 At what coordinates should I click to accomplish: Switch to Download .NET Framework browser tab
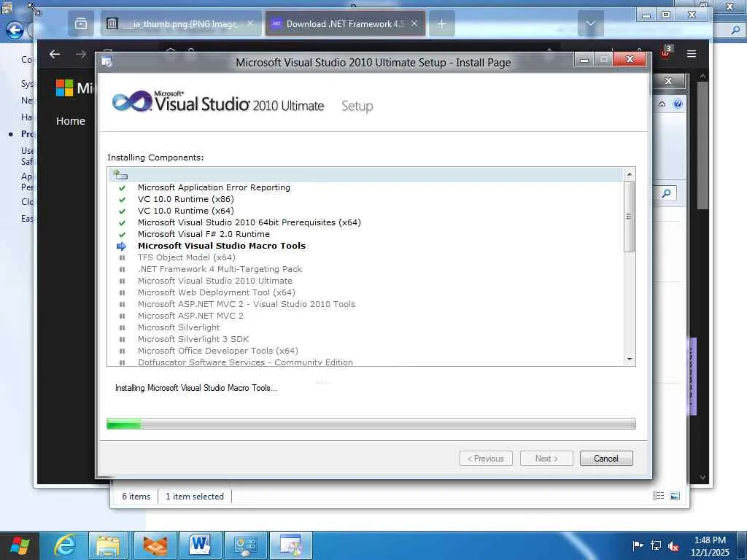(345, 24)
